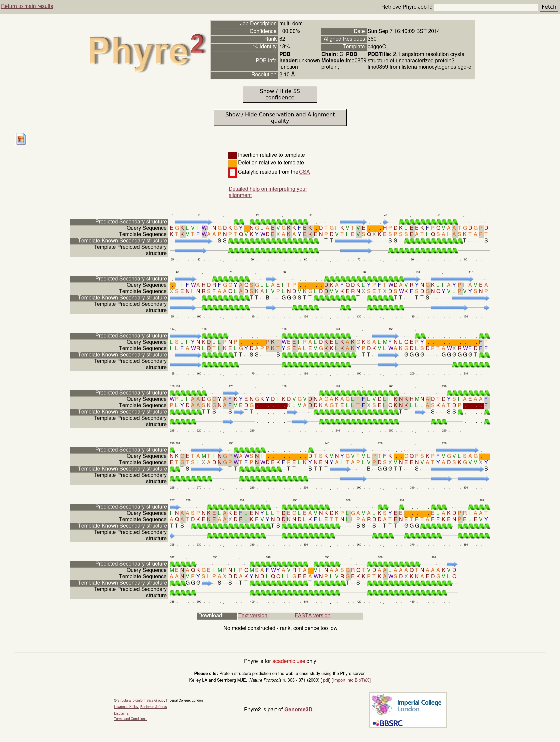Download the Text version
The image size is (560, 742).
pos(253,616)
